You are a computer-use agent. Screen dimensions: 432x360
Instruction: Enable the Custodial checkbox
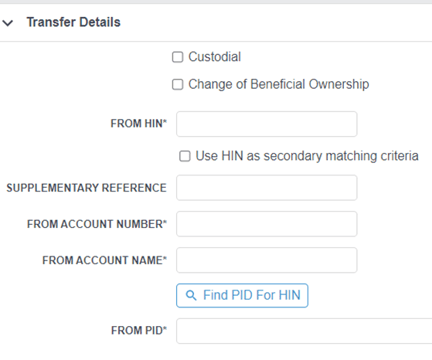coord(178,57)
